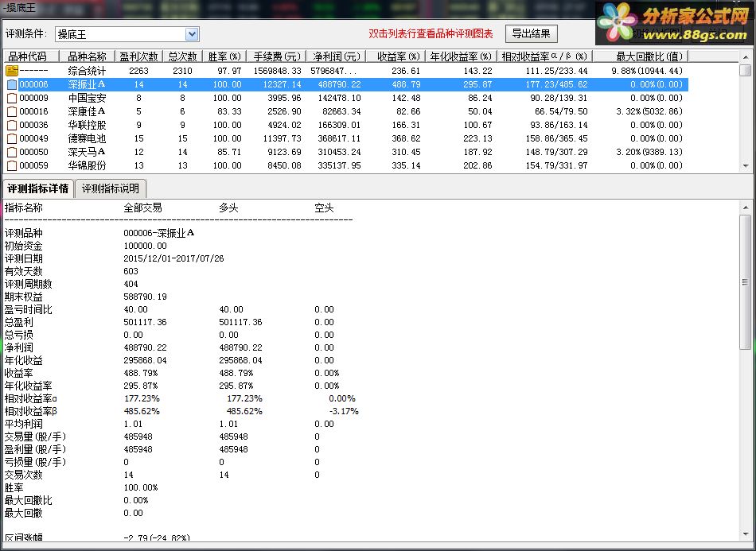Click the details panel scrollbar thumb
Image resolution: width=756 pixels, height=551 pixels.
pos(746,283)
